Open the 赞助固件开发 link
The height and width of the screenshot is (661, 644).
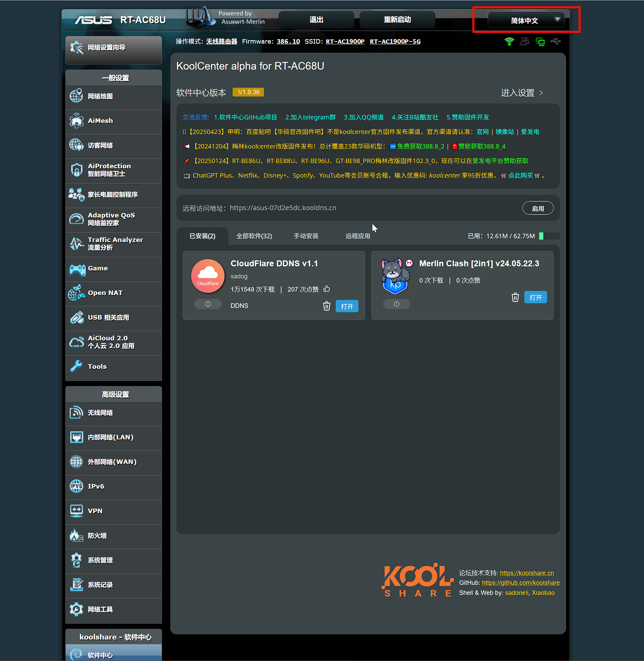click(x=468, y=117)
